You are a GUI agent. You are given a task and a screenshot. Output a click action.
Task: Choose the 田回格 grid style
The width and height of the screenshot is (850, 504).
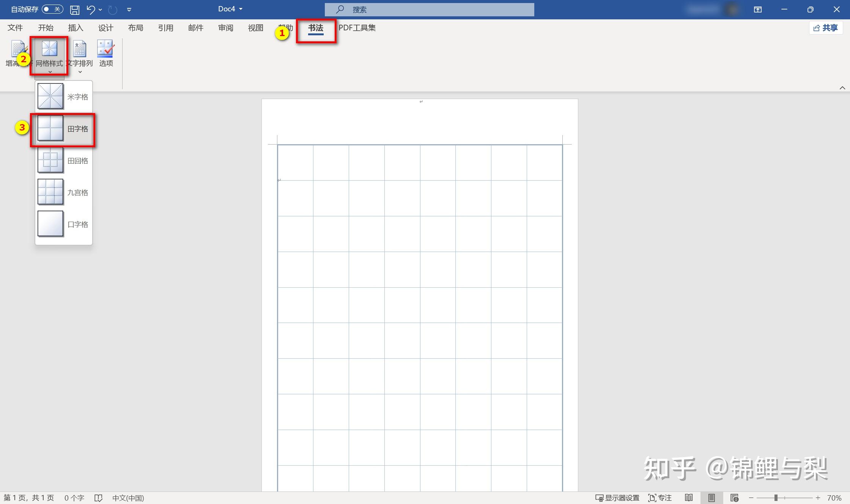pyautogui.click(x=64, y=161)
